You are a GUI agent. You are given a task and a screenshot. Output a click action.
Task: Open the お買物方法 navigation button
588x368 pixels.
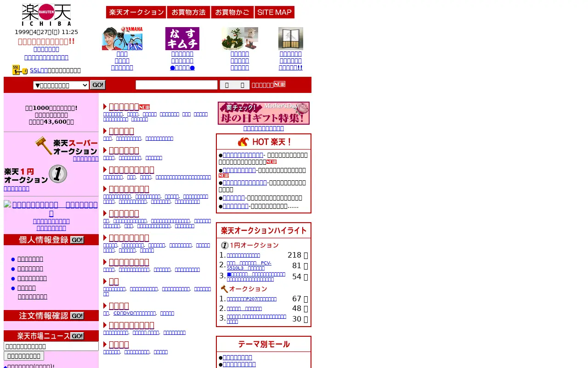pos(188,12)
